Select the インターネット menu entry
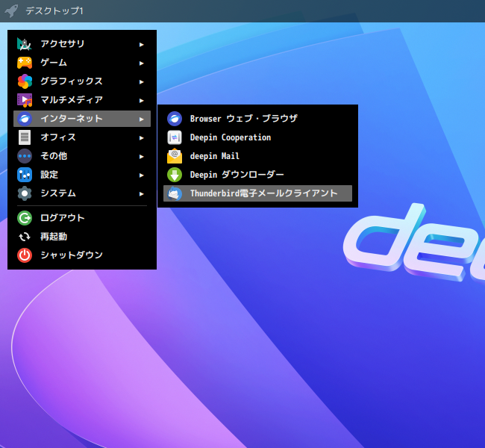 click(82, 119)
